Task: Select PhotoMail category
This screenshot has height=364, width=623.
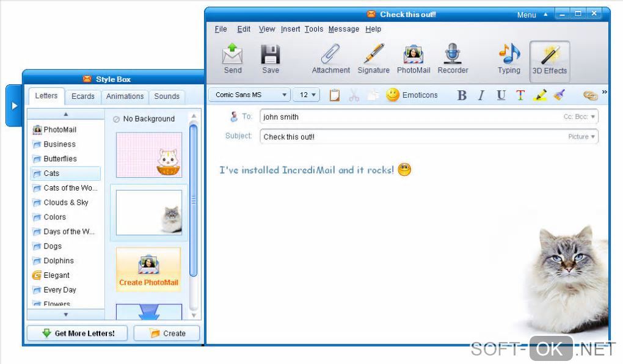Action: click(54, 129)
